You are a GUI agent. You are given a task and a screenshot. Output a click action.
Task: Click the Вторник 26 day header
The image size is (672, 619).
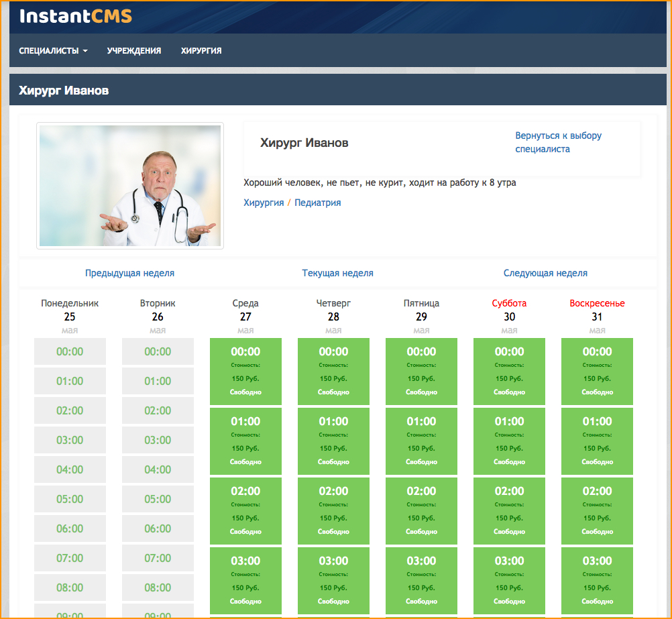158,317
